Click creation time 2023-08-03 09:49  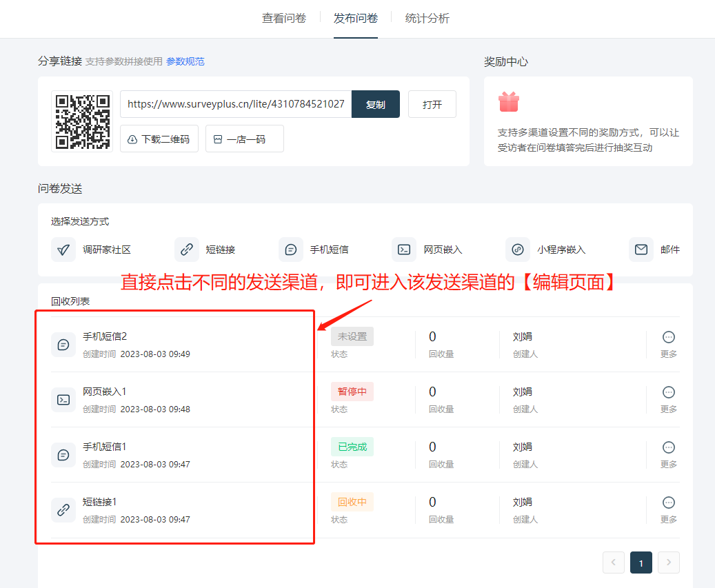[155, 354]
